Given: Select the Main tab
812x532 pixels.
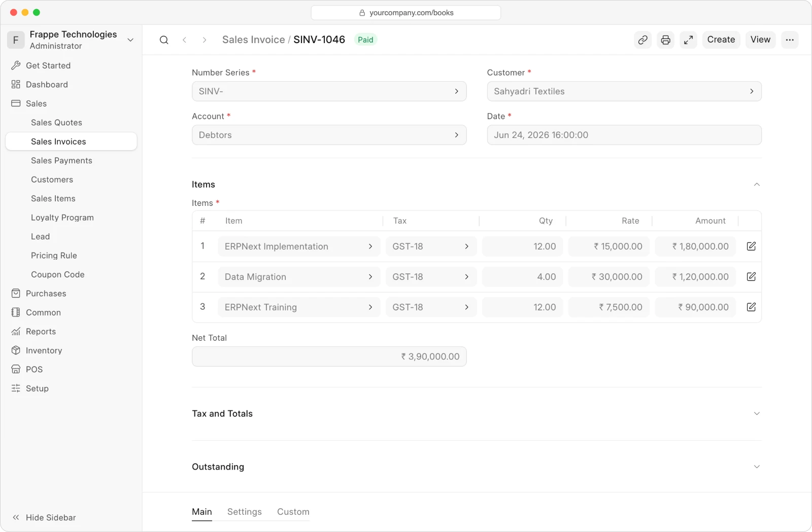Looking at the screenshot, I should pyautogui.click(x=202, y=512).
